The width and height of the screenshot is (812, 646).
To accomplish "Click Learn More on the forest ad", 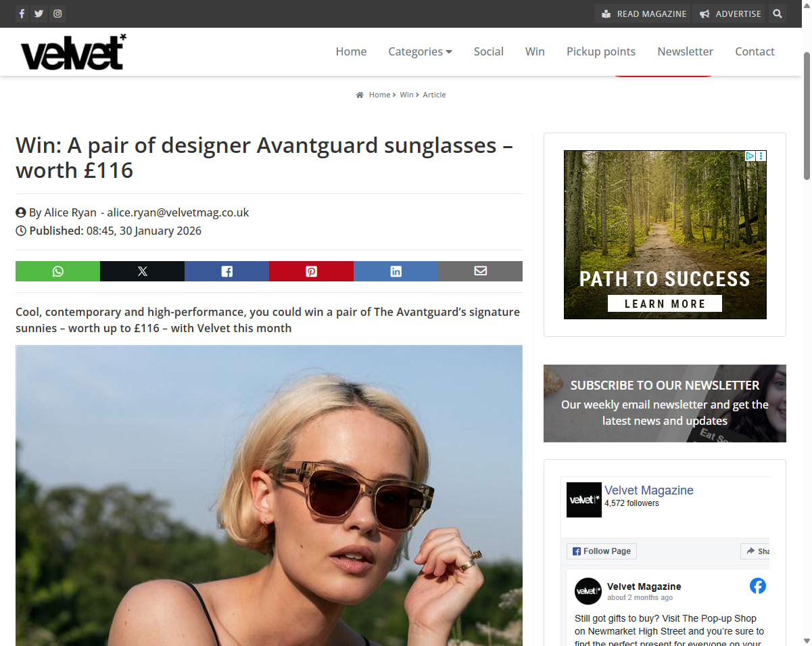I will pos(665,304).
